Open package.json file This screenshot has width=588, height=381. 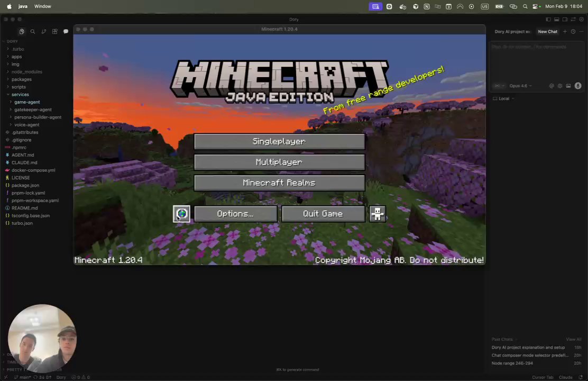point(25,185)
